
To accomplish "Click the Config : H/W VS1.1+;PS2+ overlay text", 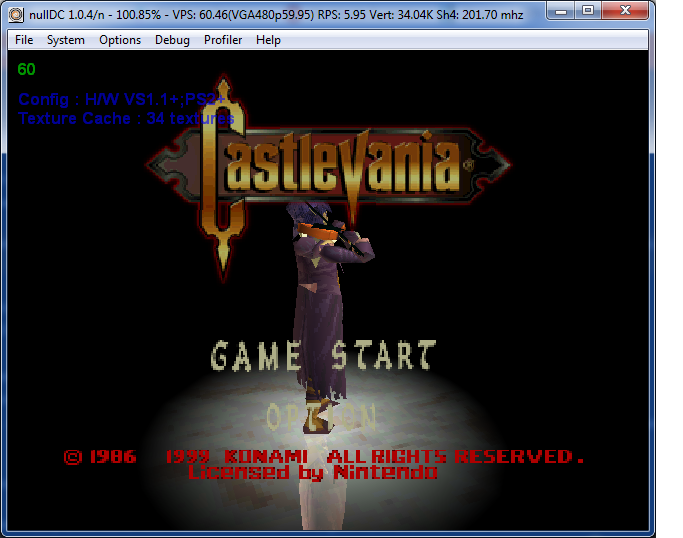I will click(122, 100).
